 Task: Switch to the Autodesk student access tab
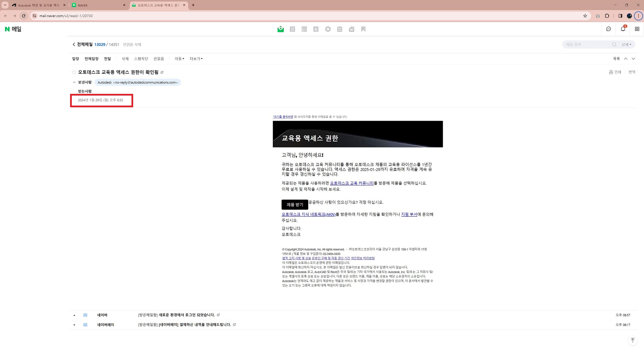coord(39,5)
